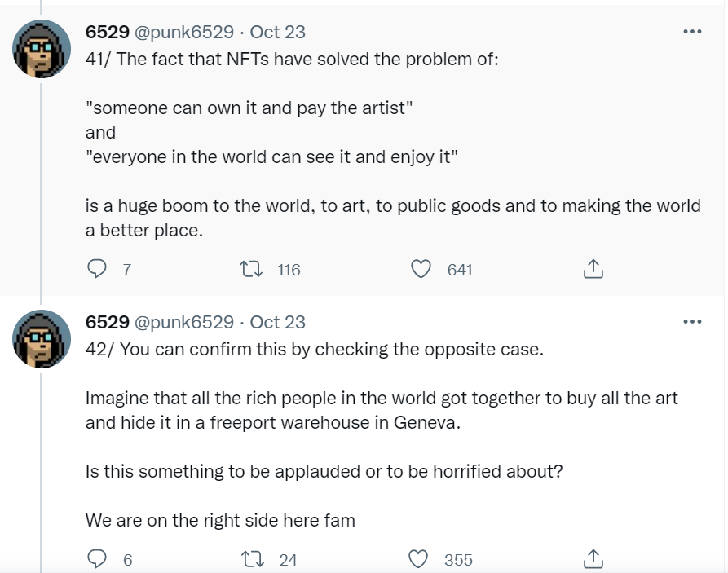Screen dimensions: 728x573
Task: Like the tweet about NFTs solving problems
Action: tap(421, 269)
